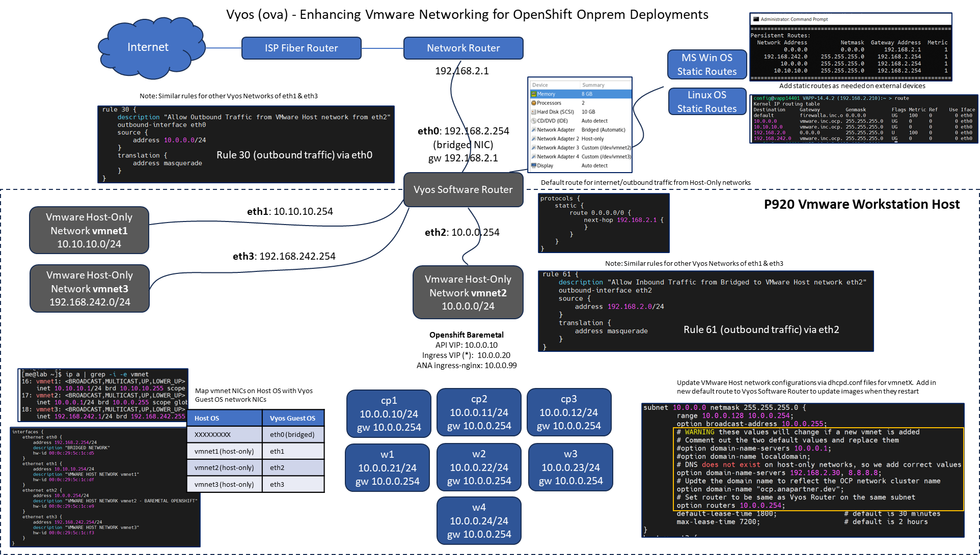Select the Network Adapter 4 vmnet3 row

580,157
